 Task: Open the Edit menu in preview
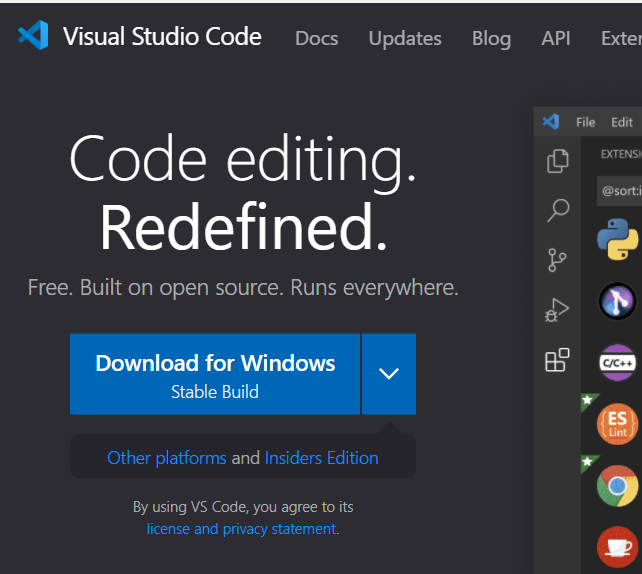[622, 122]
